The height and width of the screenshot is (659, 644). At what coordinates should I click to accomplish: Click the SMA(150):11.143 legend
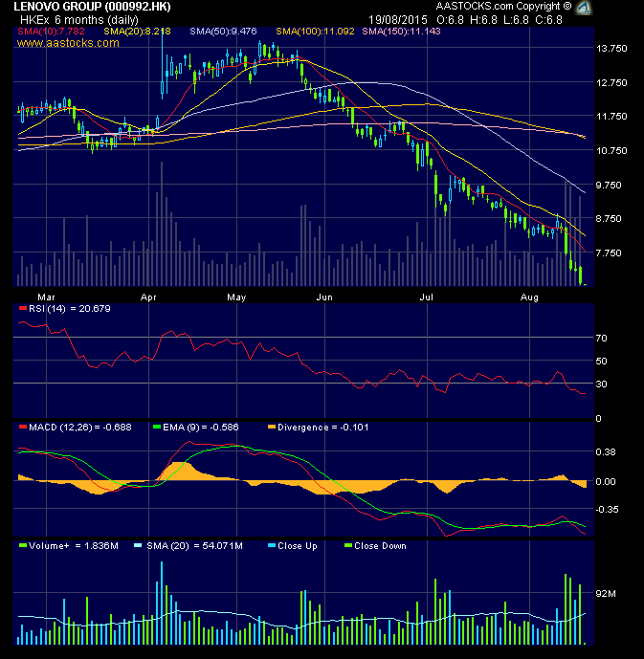point(401,32)
